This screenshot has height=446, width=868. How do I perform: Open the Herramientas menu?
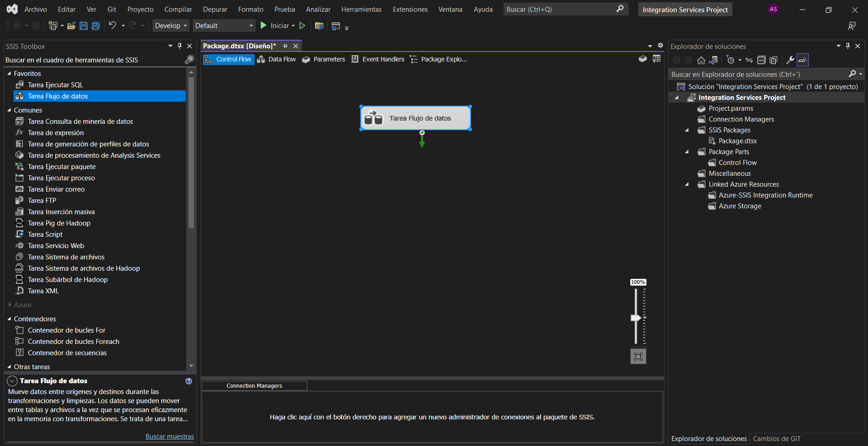point(361,9)
